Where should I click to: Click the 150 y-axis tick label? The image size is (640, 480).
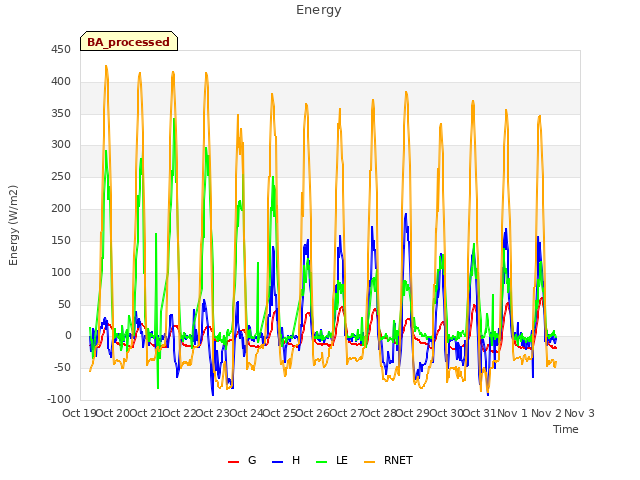click(61, 240)
